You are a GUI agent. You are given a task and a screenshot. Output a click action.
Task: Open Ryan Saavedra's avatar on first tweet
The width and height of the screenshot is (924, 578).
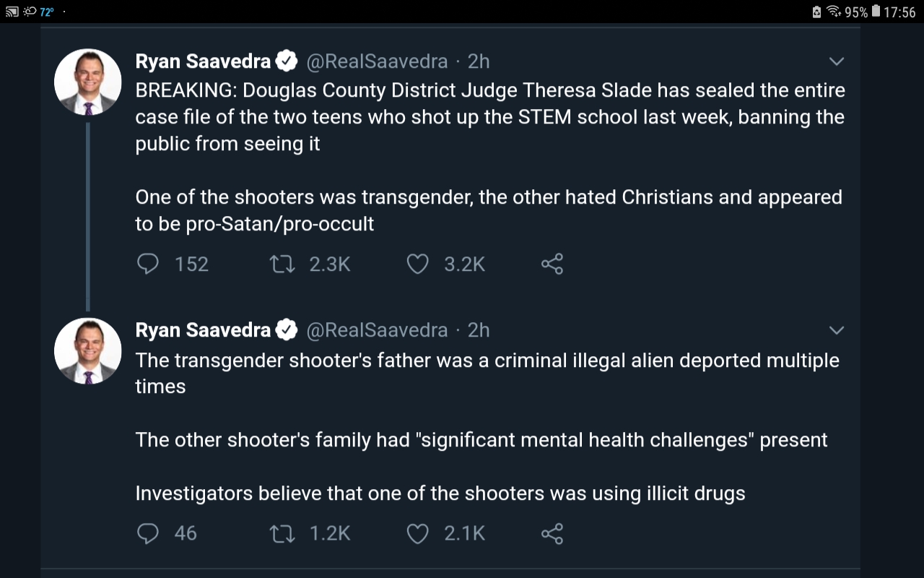(87, 82)
